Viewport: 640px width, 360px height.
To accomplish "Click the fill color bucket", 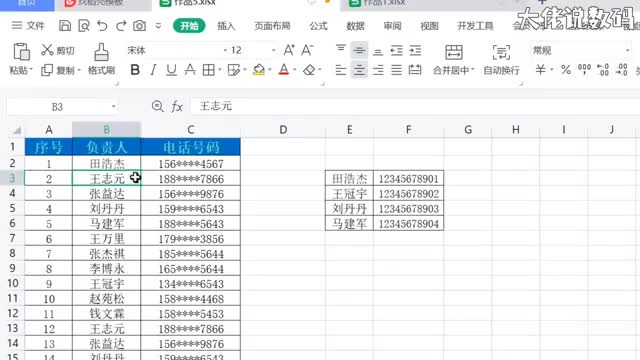I will pyautogui.click(x=258, y=70).
